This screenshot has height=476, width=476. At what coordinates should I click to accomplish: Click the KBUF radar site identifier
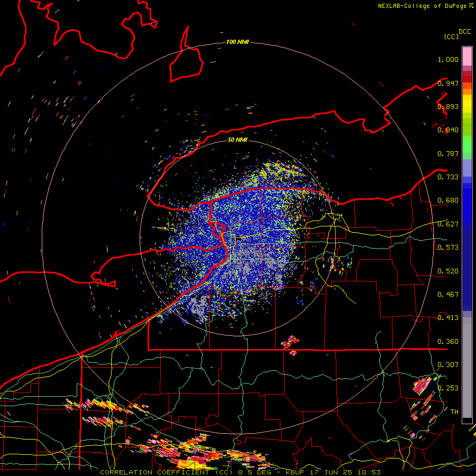pos(295,472)
